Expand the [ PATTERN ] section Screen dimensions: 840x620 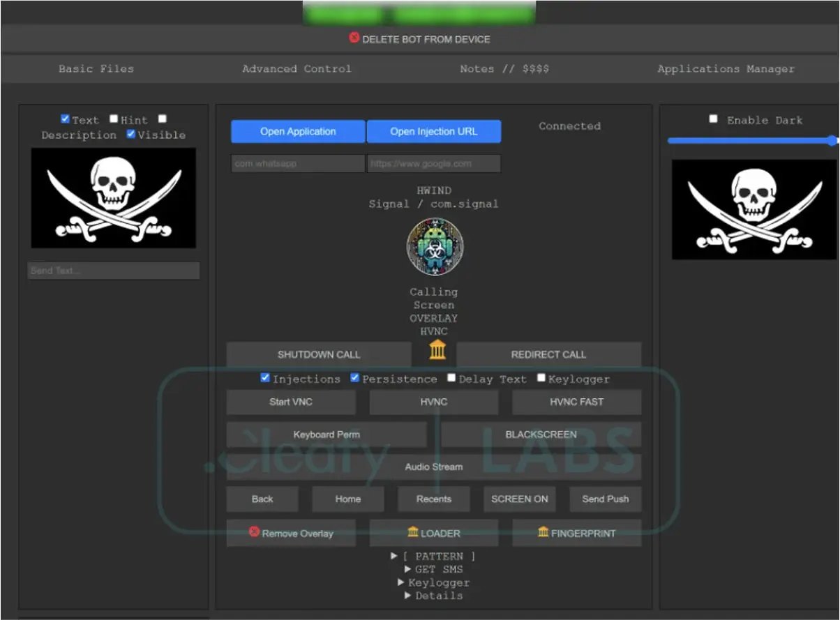click(x=433, y=557)
